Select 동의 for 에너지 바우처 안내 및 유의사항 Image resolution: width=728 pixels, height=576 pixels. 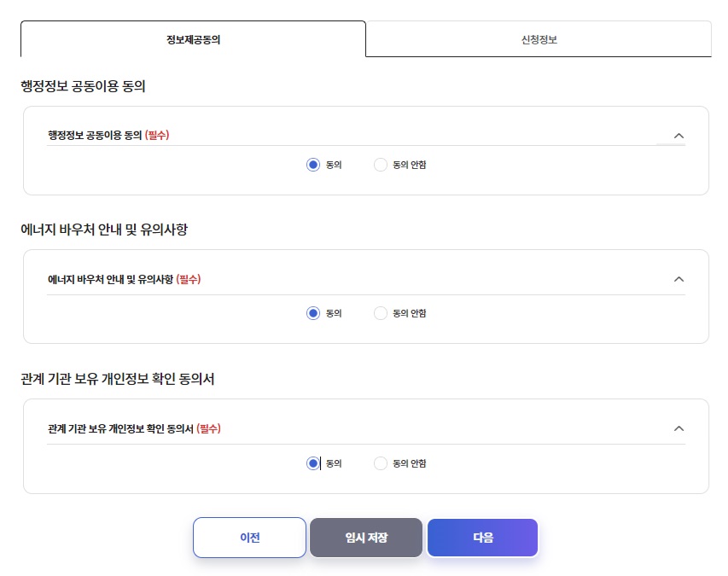pyautogui.click(x=313, y=313)
